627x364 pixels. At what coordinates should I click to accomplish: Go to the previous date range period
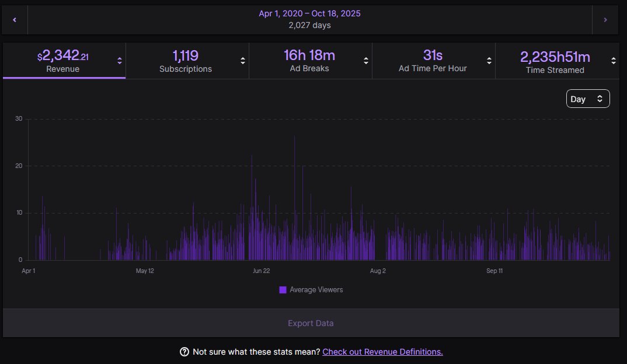pyautogui.click(x=14, y=19)
